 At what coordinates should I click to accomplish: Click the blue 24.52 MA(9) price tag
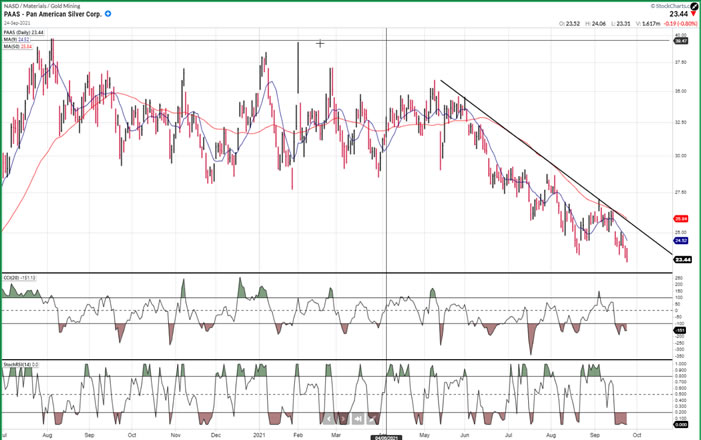tap(681, 240)
